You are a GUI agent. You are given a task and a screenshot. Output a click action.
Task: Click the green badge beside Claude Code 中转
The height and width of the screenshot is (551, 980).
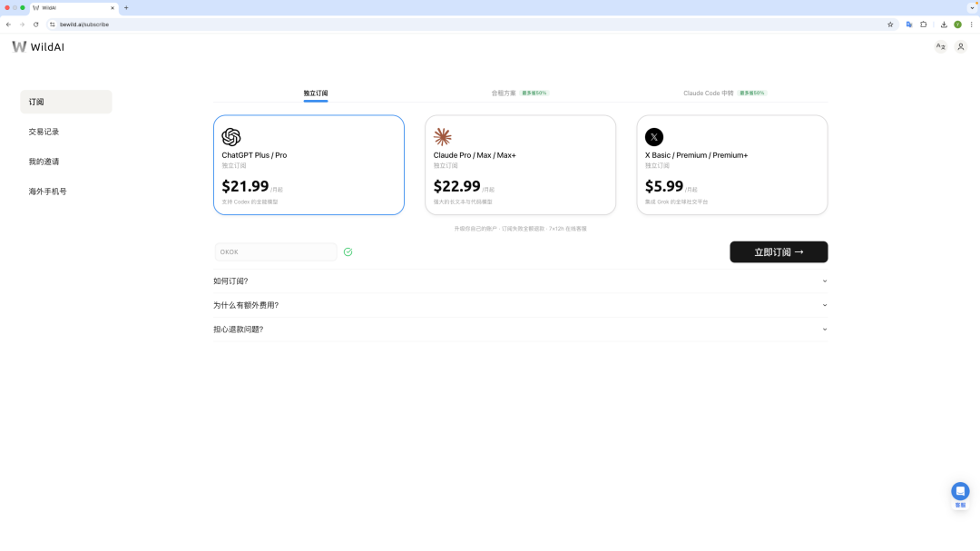[x=752, y=93]
